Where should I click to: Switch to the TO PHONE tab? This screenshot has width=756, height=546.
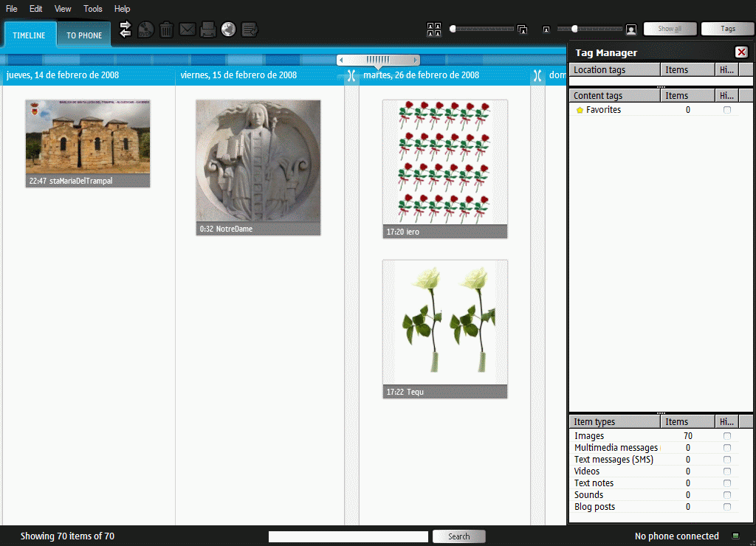[x=83, y=34]
